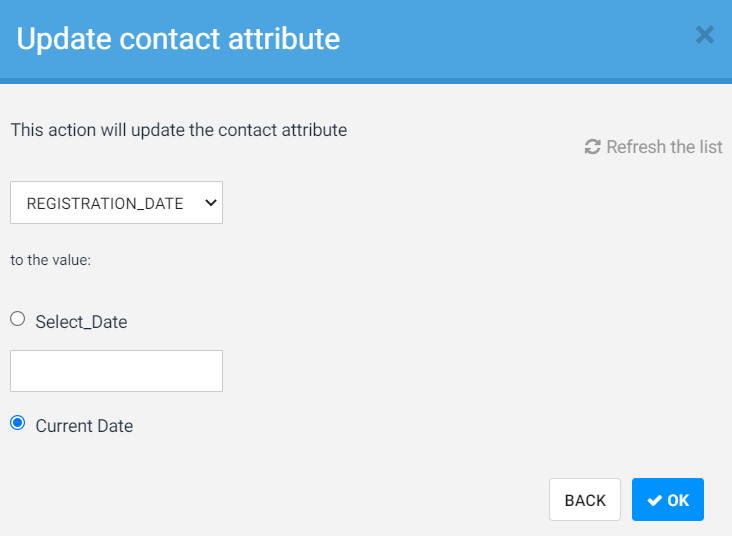
Task: Click the "This action will update" description text
Action: [178, 130]
